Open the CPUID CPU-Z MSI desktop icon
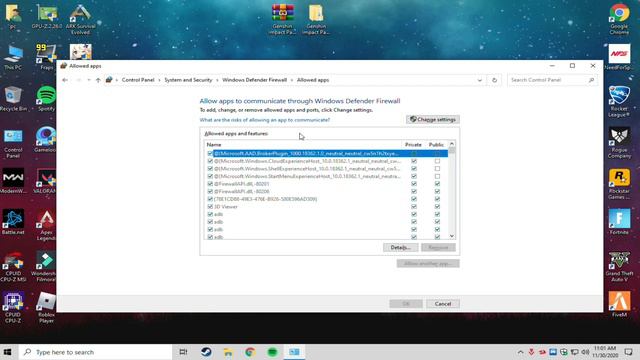The height and width of the screenshot is (360, 640). tap(13, 267)
